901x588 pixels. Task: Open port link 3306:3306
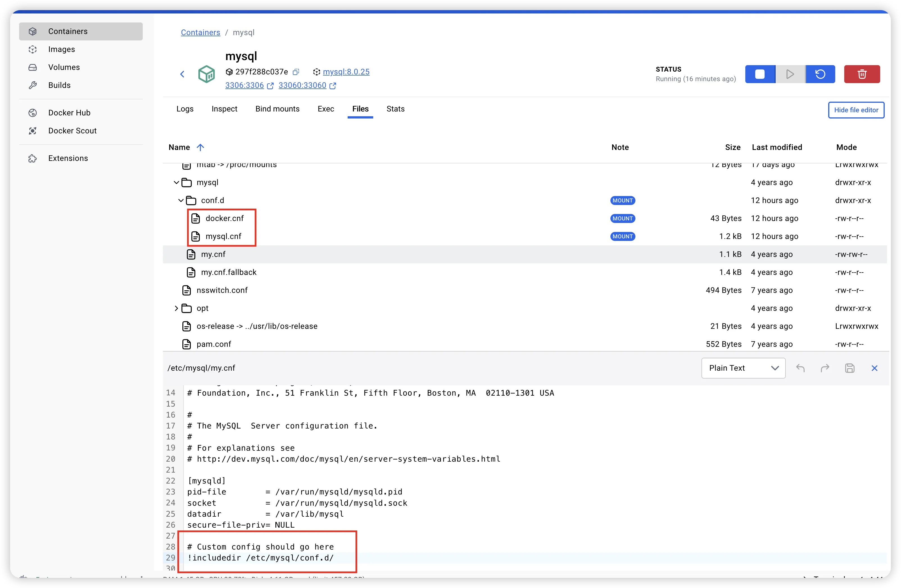coord(245,86)
